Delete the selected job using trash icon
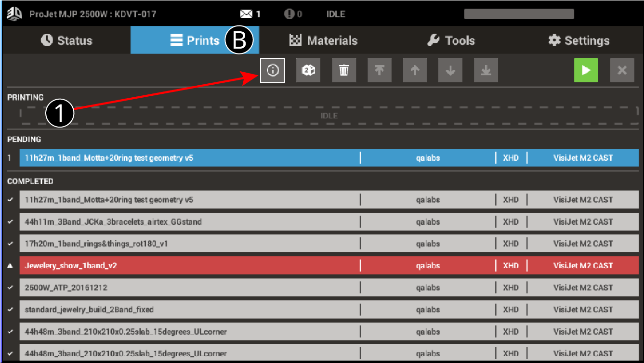The image size is (644, 363). click(x=344, y=70)
